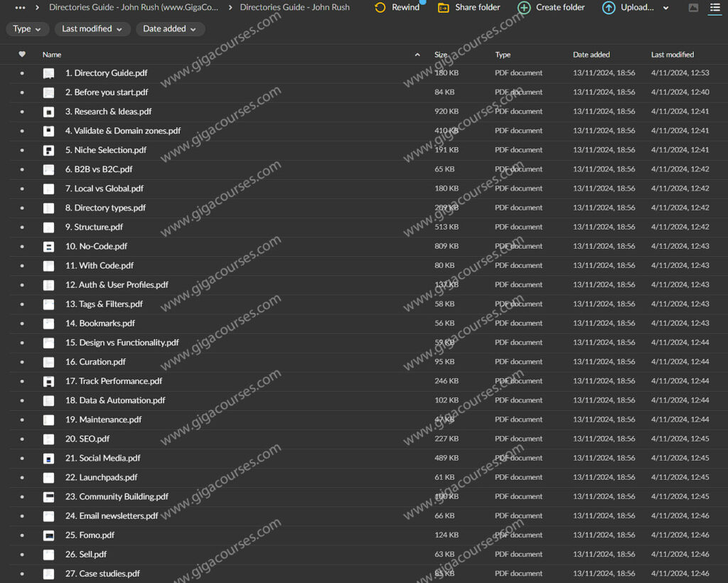Expand the Upload options chevron

666,8
